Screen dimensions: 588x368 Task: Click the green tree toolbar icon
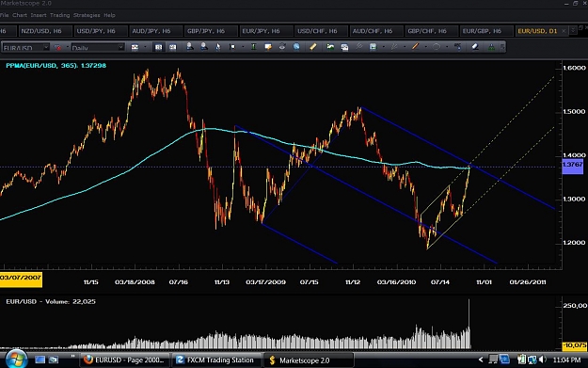click(x=491, y=47)
